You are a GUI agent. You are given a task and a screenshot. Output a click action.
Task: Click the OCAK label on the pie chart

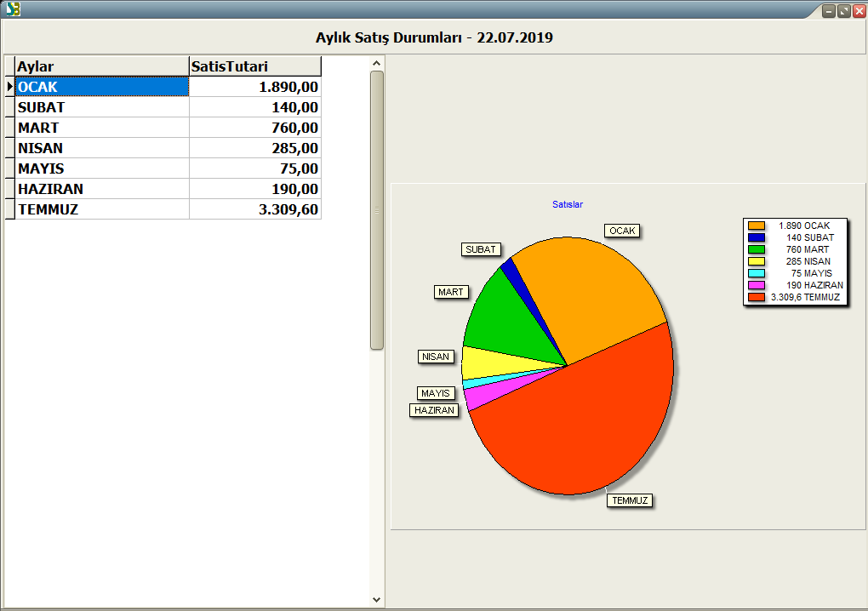[622, 231]
